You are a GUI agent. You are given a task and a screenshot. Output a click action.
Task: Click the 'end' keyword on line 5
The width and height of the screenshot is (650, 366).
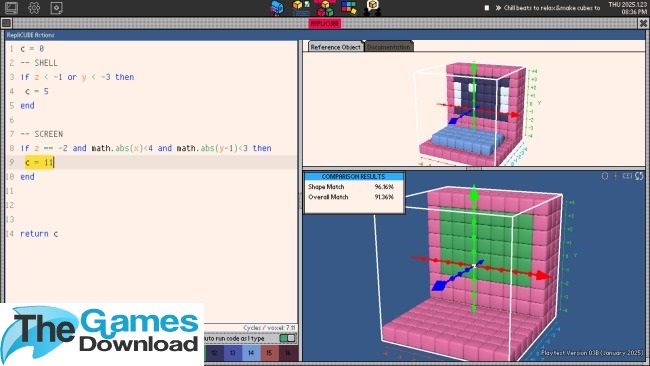[27, 105]
